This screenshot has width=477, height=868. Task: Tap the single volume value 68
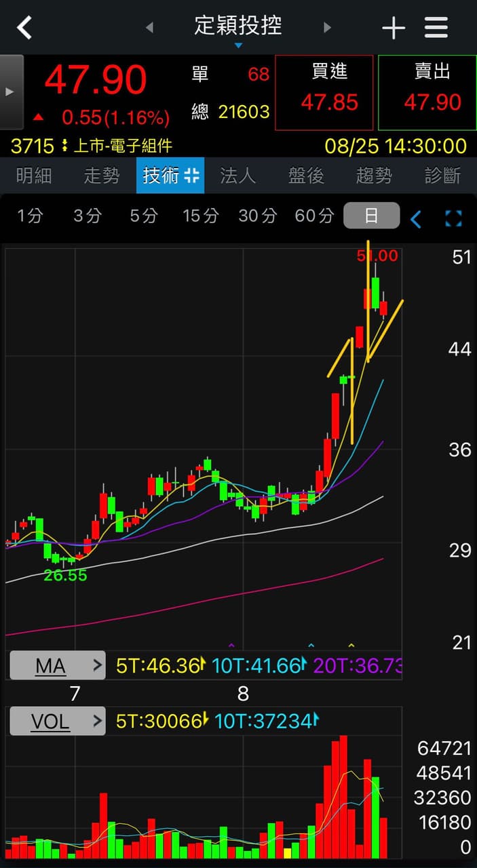click(259, 74)
